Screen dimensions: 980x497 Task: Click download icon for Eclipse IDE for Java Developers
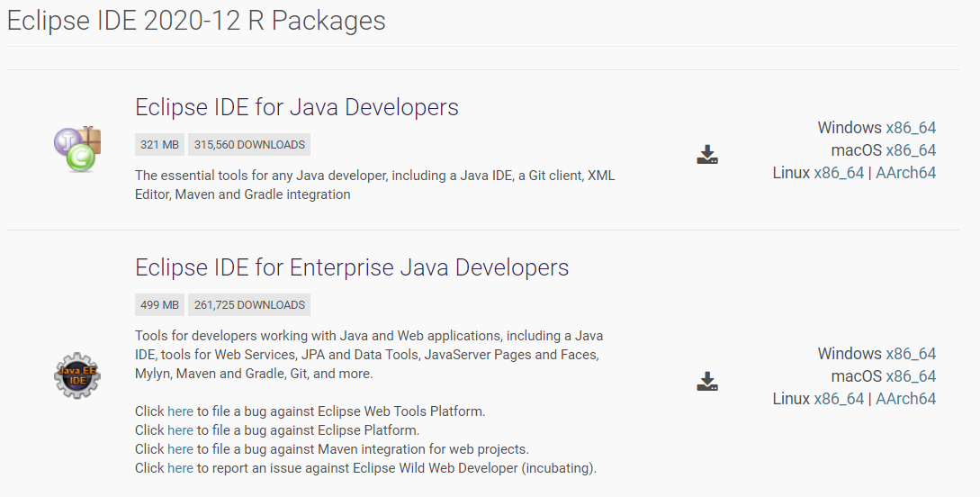pyautogui.click(x=707, y=155)
